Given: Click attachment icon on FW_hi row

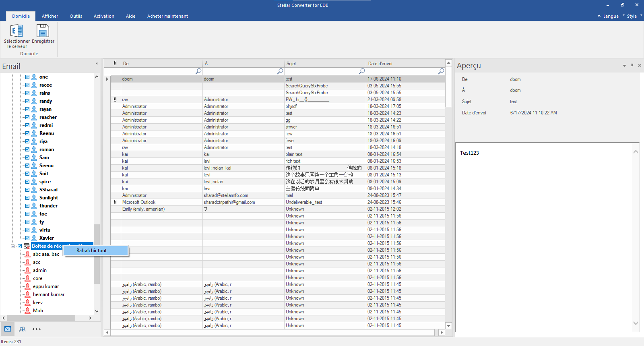Looking at the screenshot, I should coord(115,99).
